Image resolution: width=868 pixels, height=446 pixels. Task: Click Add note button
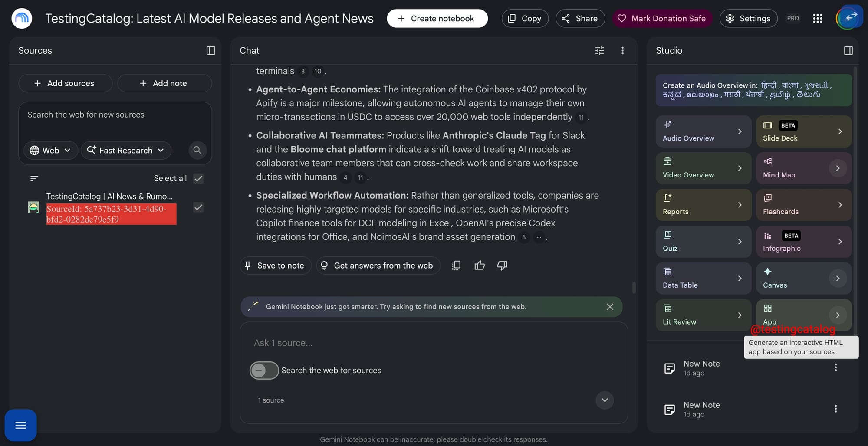click(164, 83)
